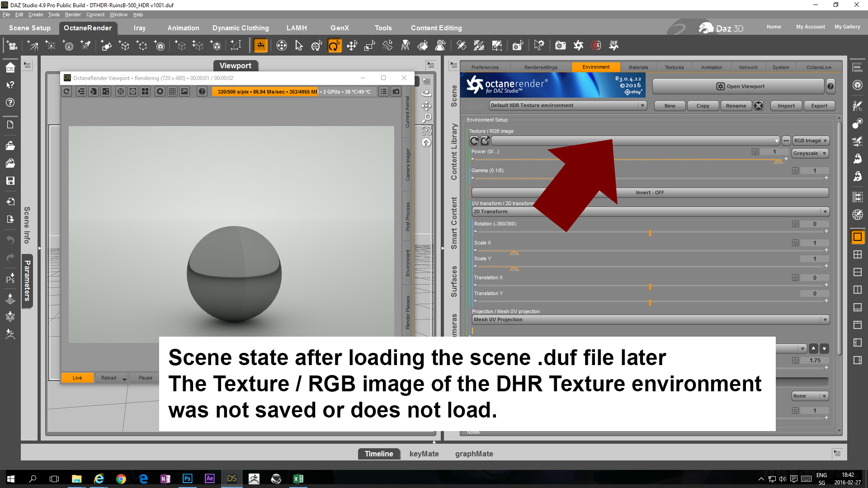The height and width of the screenshot is (488, 868).
Task: Click the Import button
Action: (786, 106)
